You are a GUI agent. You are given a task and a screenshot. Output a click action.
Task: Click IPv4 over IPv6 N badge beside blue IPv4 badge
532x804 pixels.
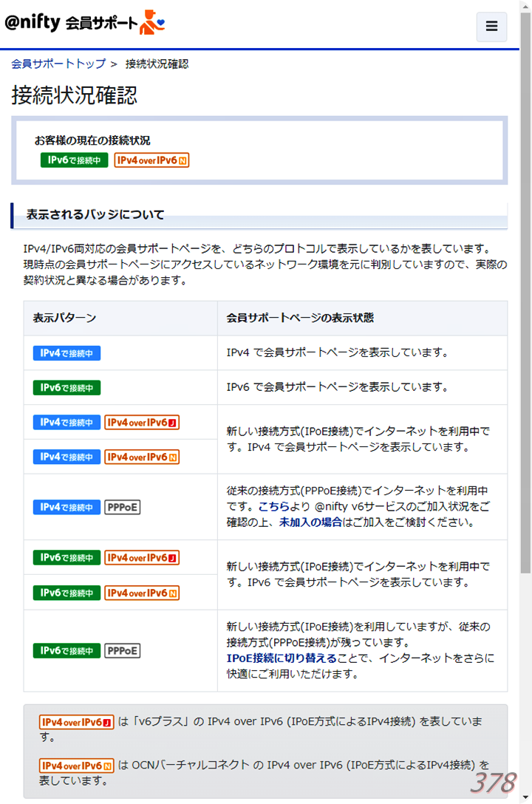pyautogui.click(x=142, y=457)
